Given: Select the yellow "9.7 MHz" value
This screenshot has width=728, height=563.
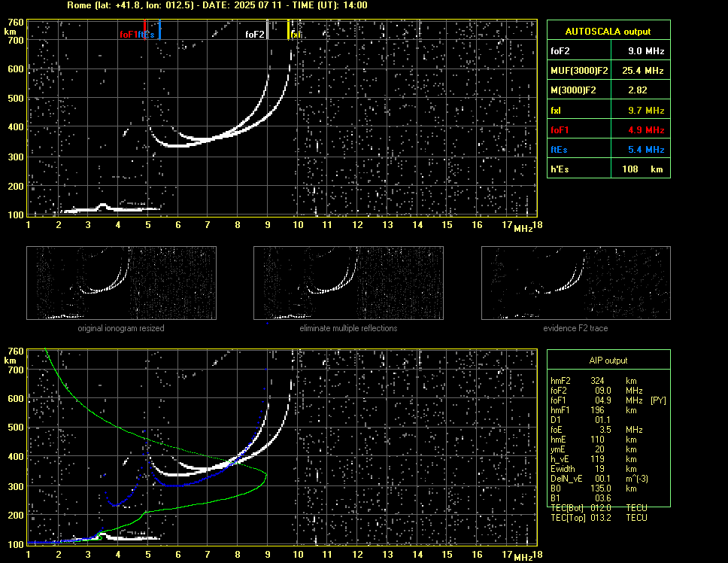Looking at the screenshot, I should pyautogui.click(x=646, y=111).
